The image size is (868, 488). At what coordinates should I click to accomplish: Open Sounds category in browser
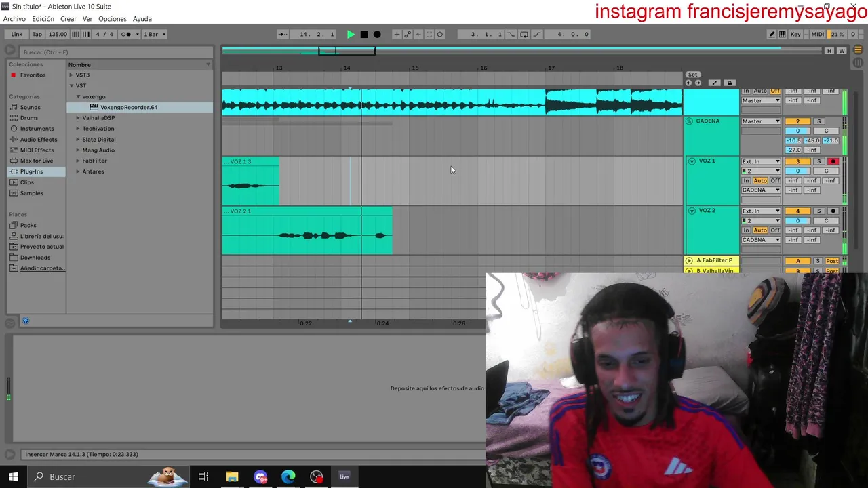(x=31, y=107)
